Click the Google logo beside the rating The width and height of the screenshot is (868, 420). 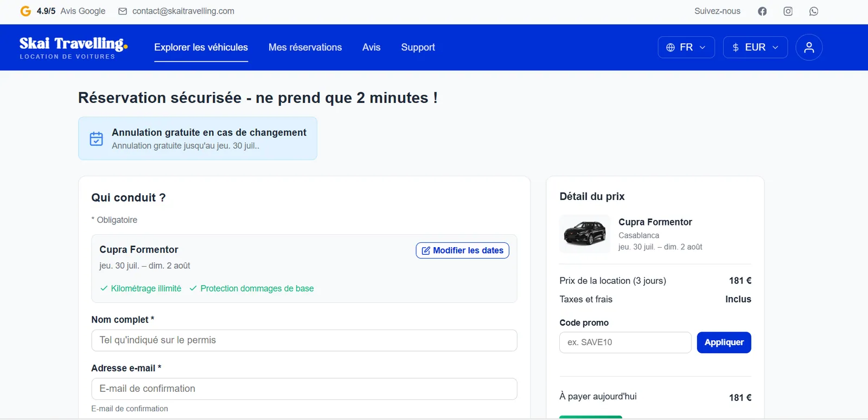pos(25,11)
